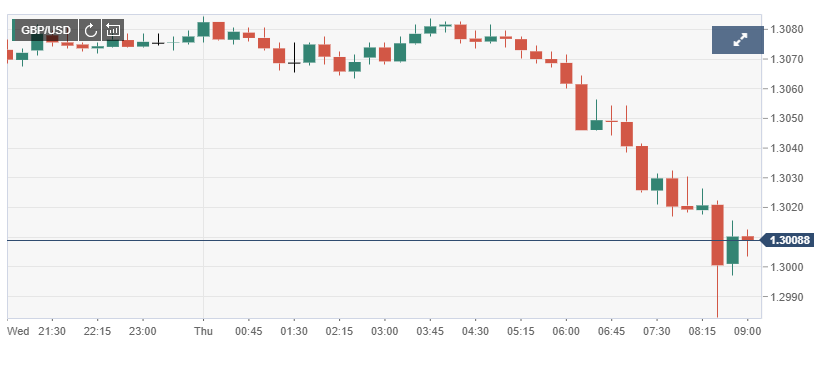Click the horizontal current price line
The width and height of the screenshot is (818, 369).
(383, 240)
